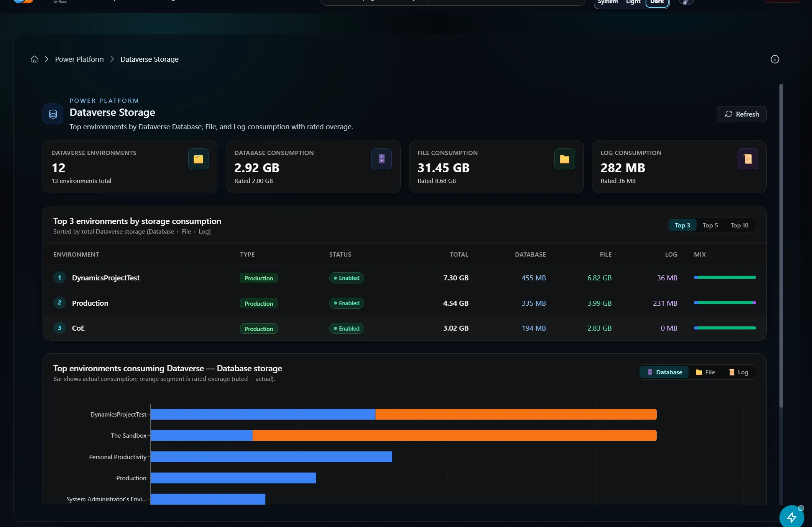Click the 2.92 GB database consumption value
This screenshot has height=527, width=812.
pyautogui.click(x=257, y=168)
